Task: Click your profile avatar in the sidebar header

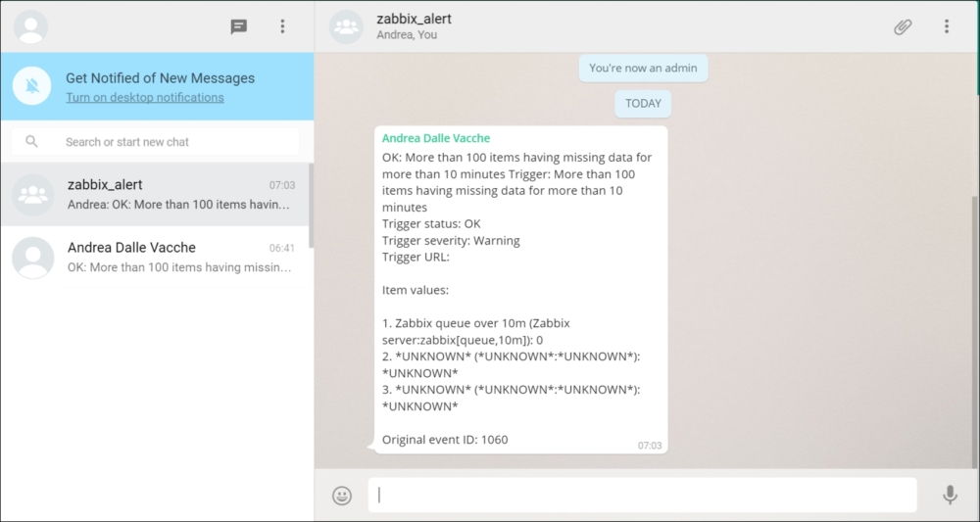Action: click(32, 26)
